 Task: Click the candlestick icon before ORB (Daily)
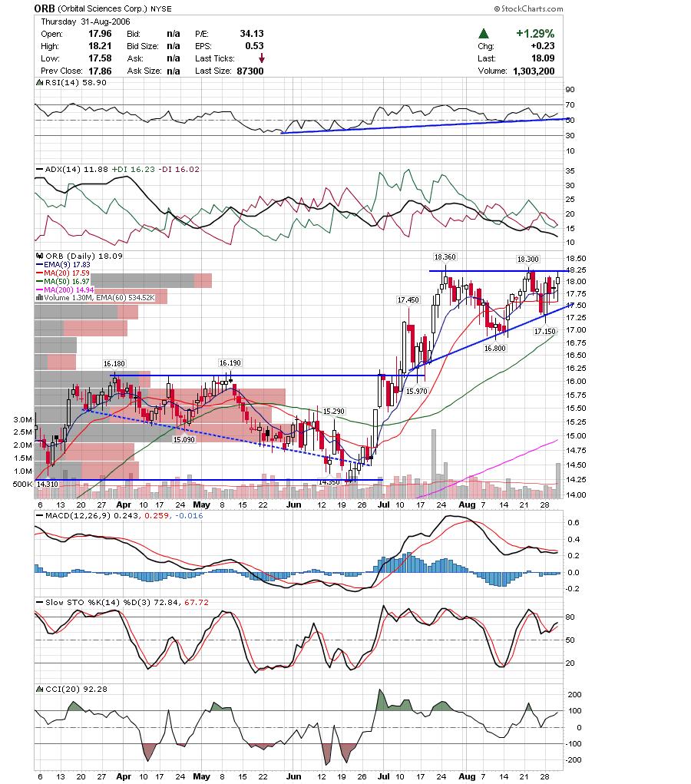coord(39,256)
